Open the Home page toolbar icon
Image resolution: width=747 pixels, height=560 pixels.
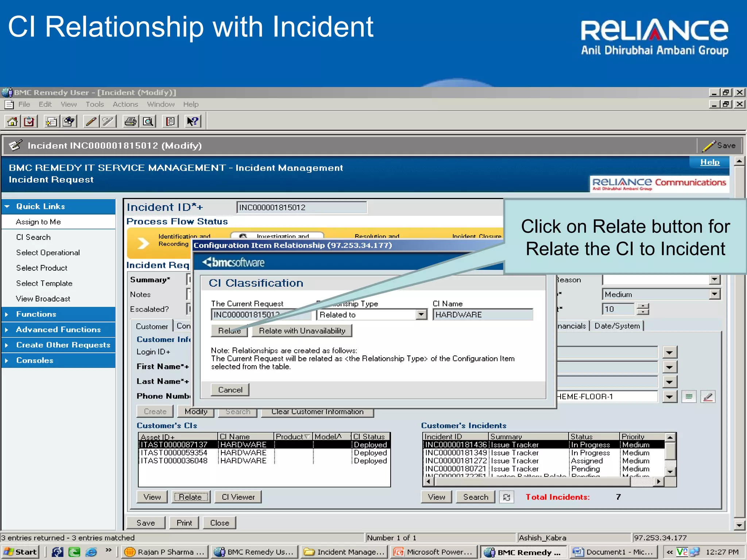12,121
